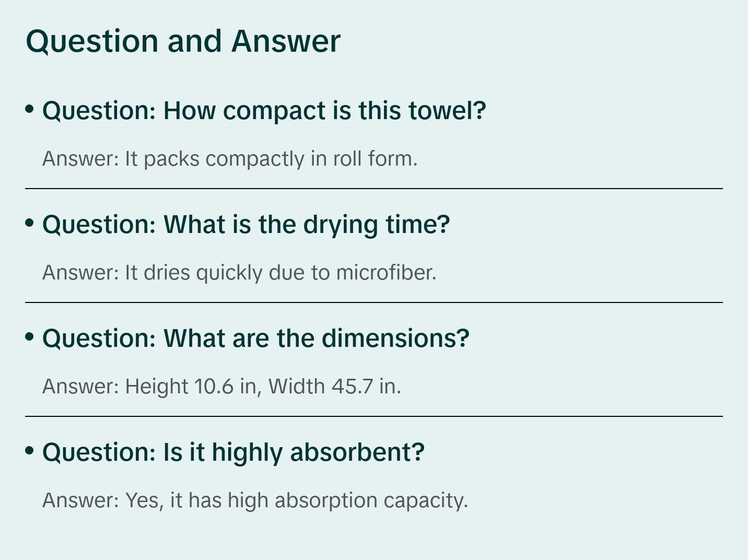Expand 'What are the dimensions?' question
Screen dimensions: 748x560
(x=255, y=339)
